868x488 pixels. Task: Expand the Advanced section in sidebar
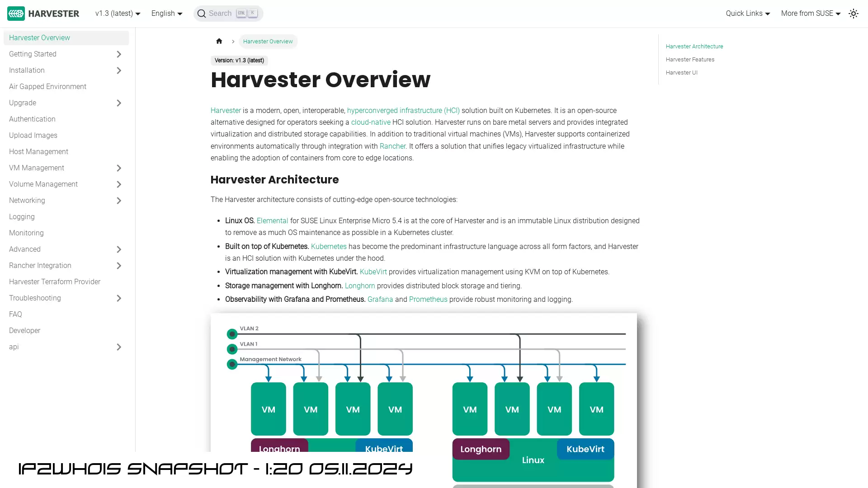(118, 249)
